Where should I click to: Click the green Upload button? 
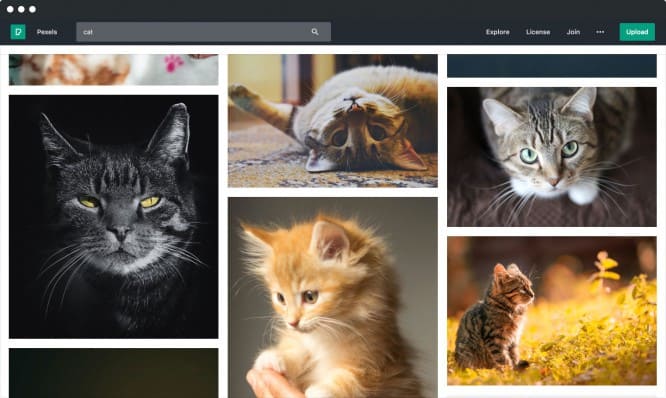637,32
